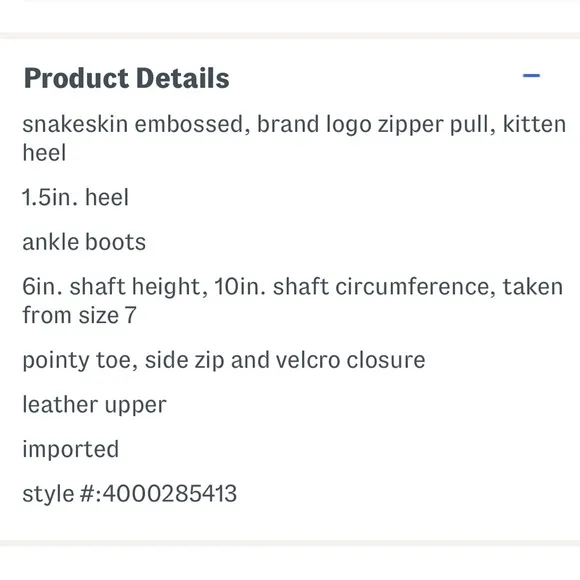Click the word heel on second description line
This screenshot has width=580, height=580.
[x=44, y=153]
